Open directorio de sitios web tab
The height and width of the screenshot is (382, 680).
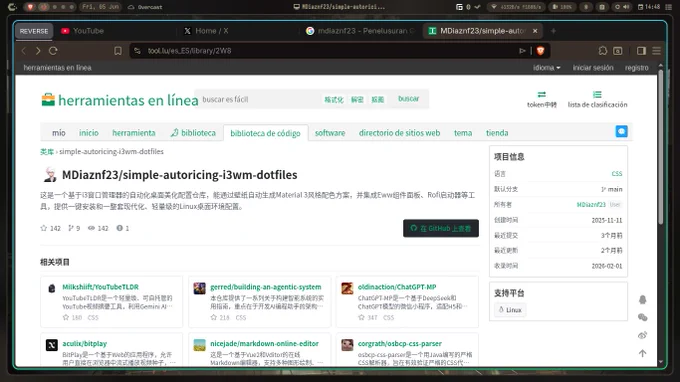click(399, 133)
